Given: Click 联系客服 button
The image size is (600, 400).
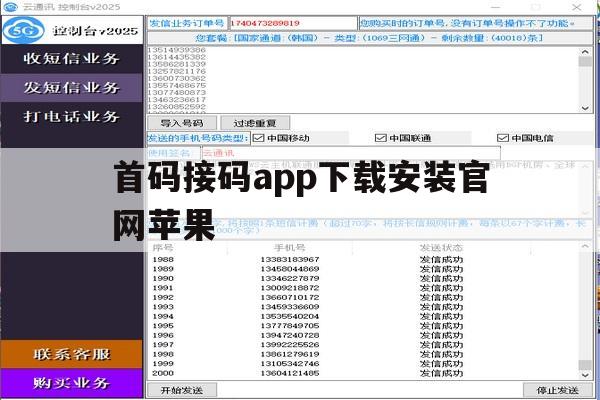Looking at the screenshot, I should 72,354.
